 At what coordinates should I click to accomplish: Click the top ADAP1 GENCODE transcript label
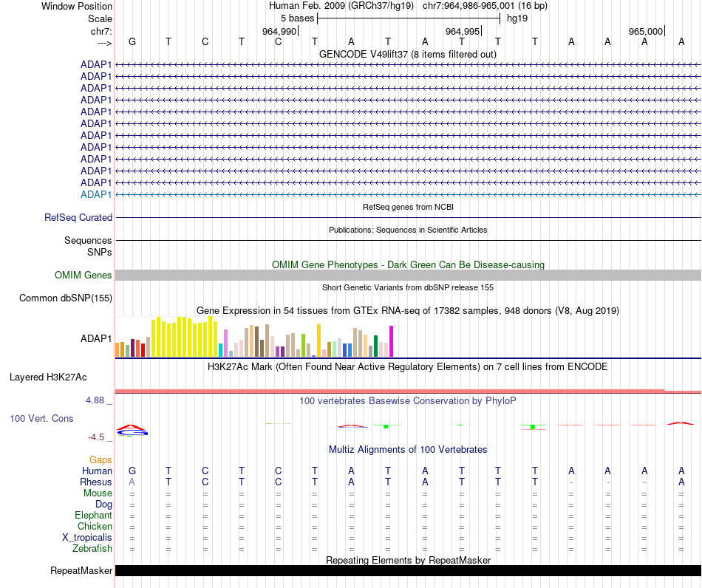[96, 64]
